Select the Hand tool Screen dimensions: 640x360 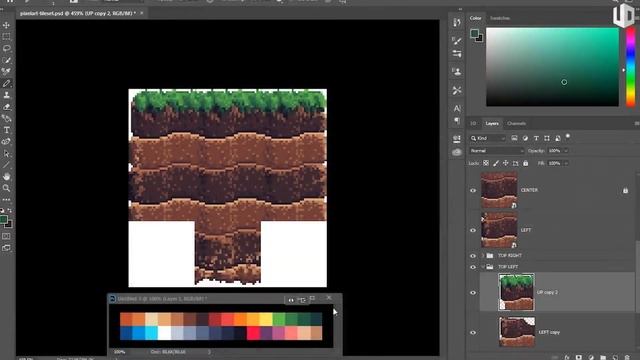[x=7, y=177]
